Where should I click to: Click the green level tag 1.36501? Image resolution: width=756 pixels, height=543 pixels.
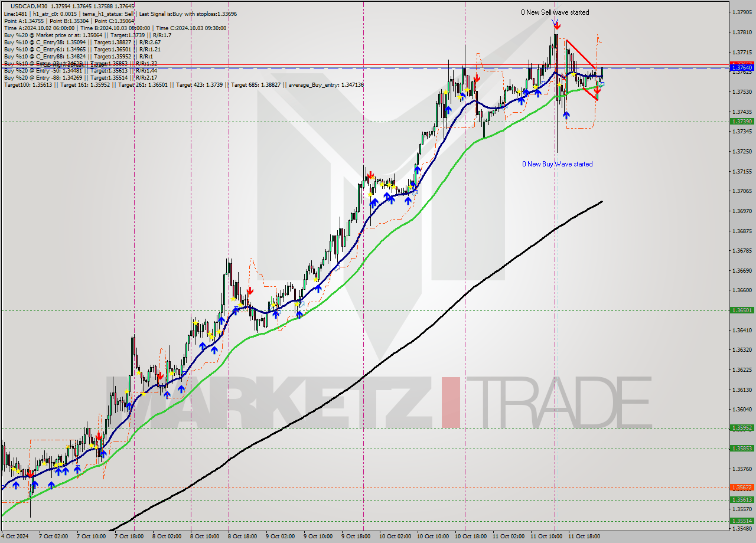(742, 310)
